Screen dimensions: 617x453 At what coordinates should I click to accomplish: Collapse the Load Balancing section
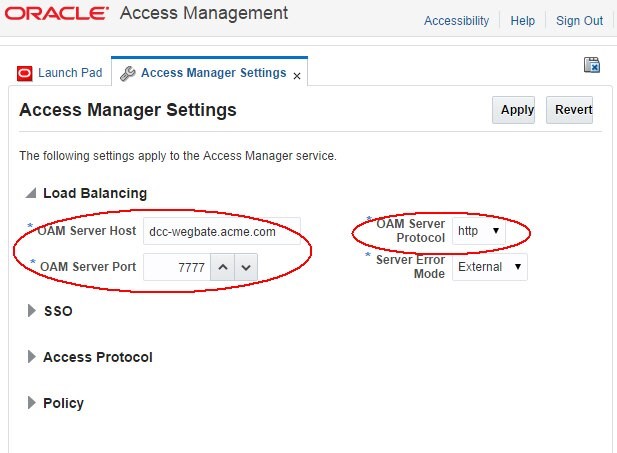pos(31,194)
